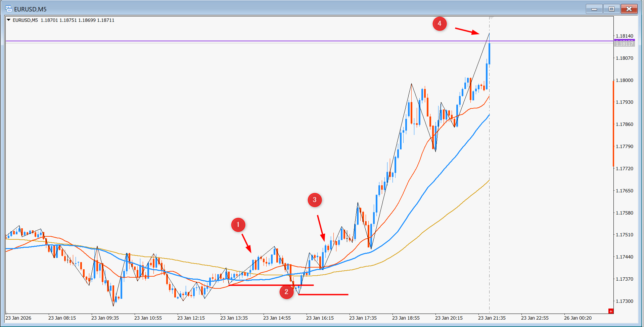Select the purple horizontal resistance line
Screen dimensions: 644x327
(x=201, y=40)
